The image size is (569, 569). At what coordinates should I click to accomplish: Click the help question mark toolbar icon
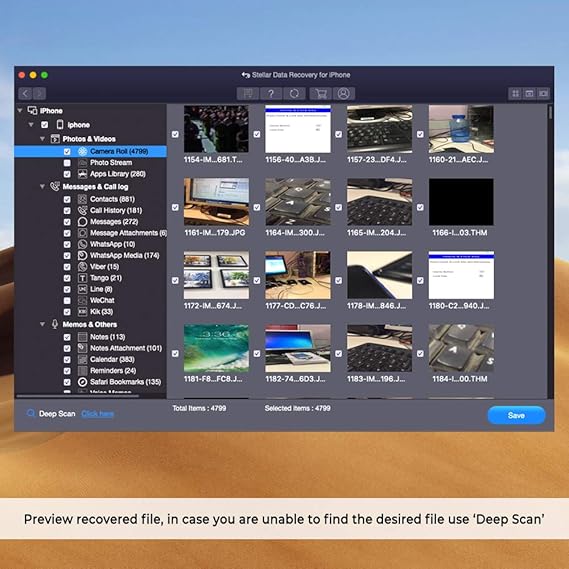point(271,94)
